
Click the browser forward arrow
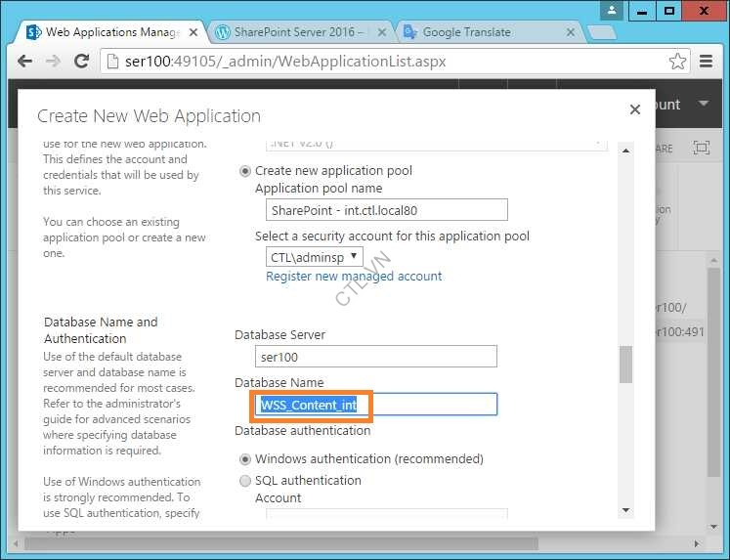click(x=53, y=62)
